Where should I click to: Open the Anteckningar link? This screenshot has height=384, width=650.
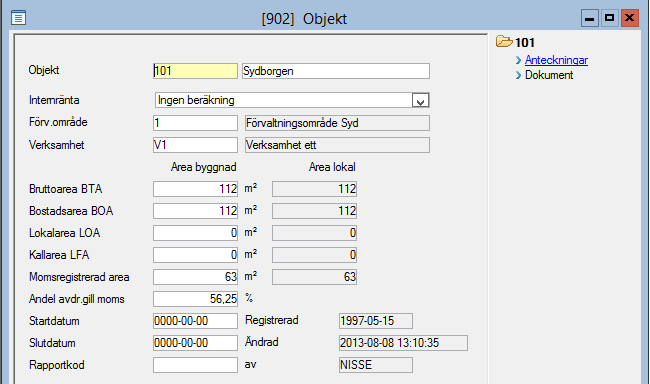point(556,61)
